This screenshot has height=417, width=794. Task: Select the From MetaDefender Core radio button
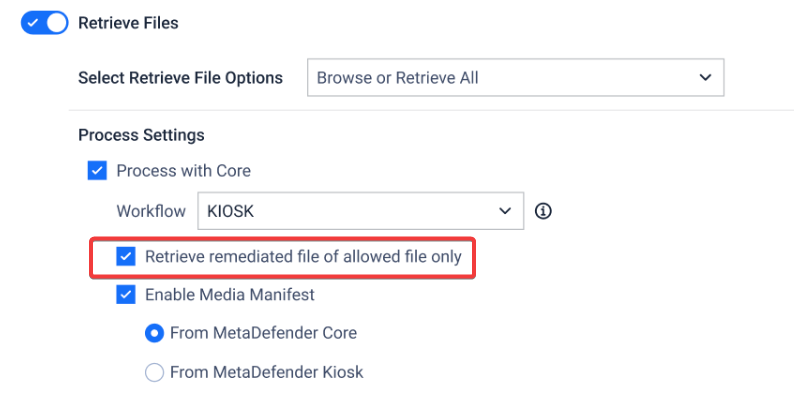pos(154,333)
